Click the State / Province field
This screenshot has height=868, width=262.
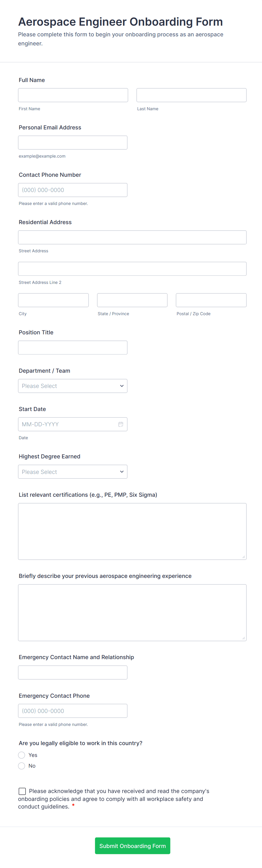click(x=132, y=300)
